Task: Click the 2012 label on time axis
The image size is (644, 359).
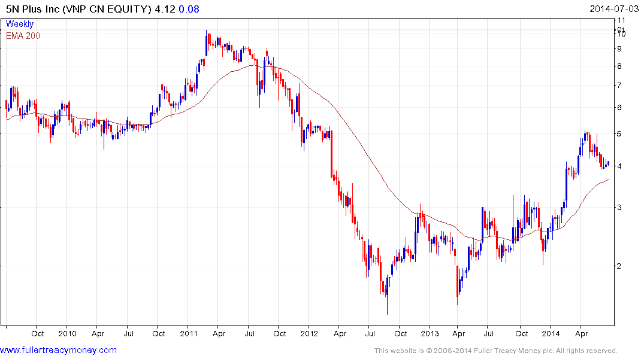Action: (x=309, y=333)
